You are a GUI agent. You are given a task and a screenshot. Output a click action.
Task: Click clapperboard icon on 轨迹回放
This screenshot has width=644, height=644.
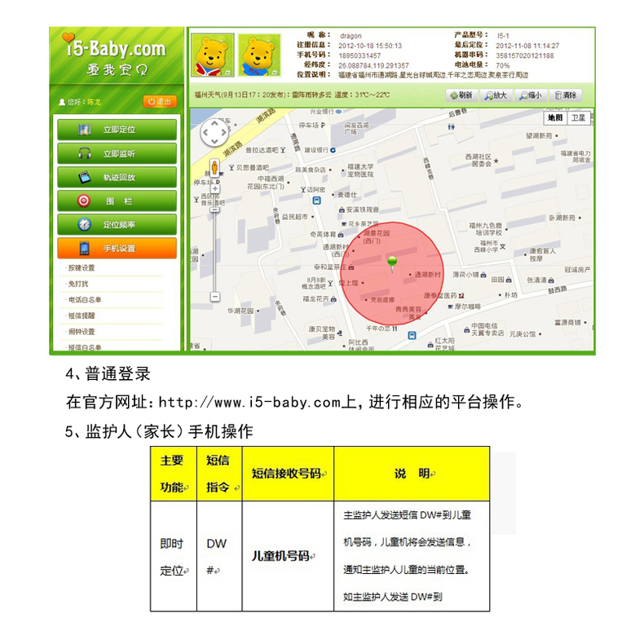(x=85, y=178)
